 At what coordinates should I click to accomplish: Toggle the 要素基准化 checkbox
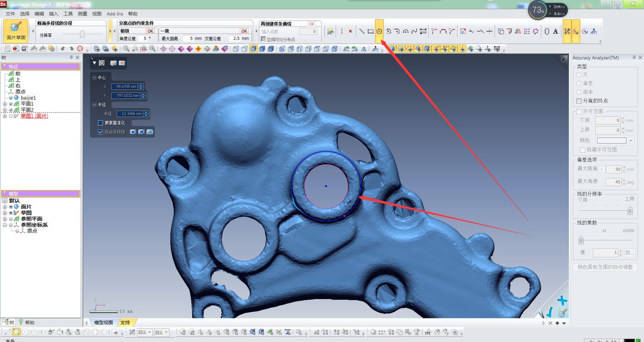click(x=100, y=123)
